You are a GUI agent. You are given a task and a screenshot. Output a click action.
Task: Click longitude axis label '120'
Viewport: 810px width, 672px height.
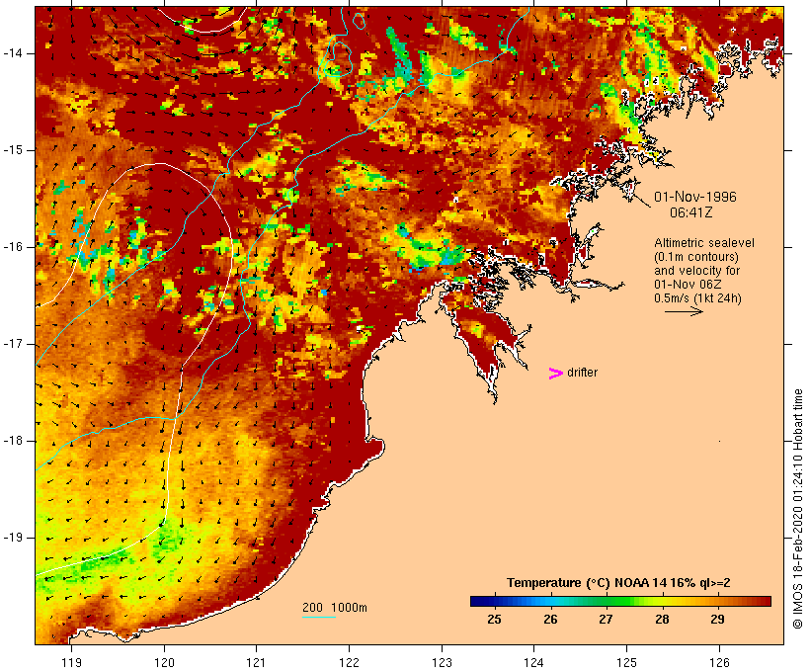click(164, 662)
